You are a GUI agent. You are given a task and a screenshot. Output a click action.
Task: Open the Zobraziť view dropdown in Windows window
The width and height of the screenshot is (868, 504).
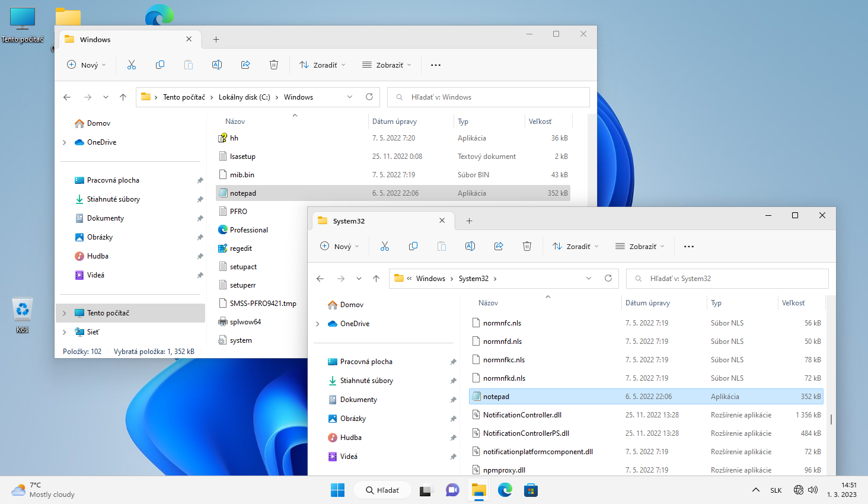pyautogui.click(x=387, y=65)
